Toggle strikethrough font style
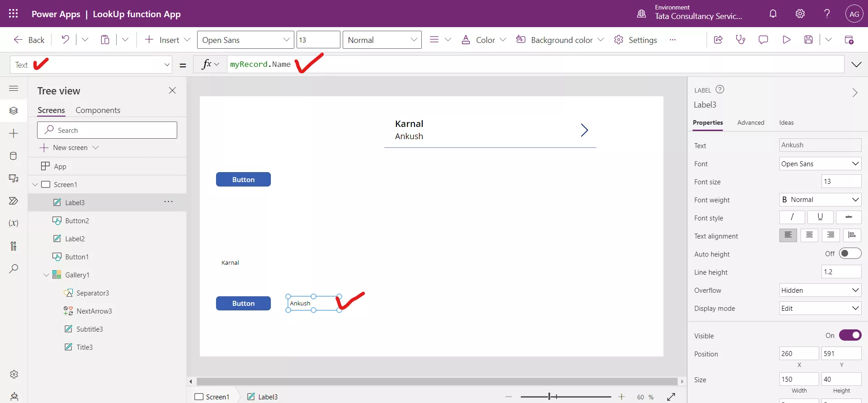Viewport: 868px width, 403px height. pyautogui.click(x=849, y=217)
